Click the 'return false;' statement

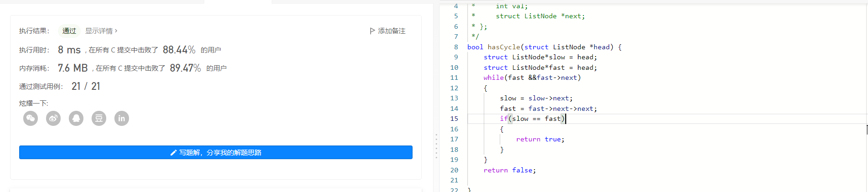510,170
